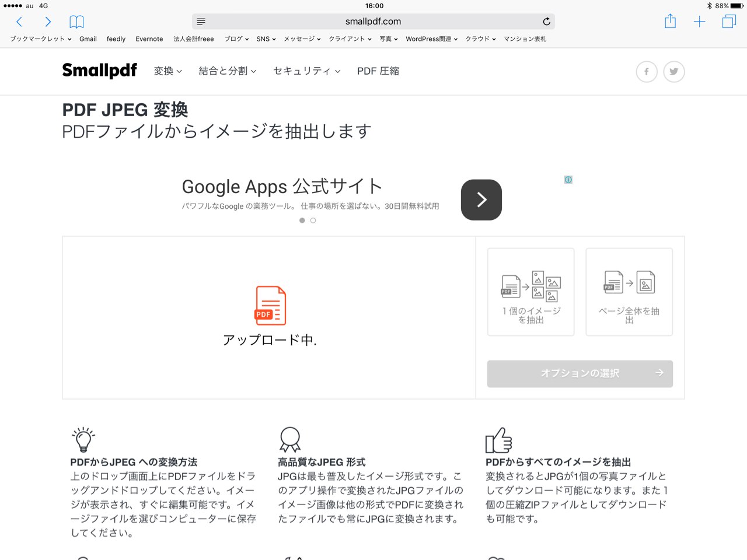Open the SNS bookmarks folder
The image size is (747, 560).
(x=266, y=39)
